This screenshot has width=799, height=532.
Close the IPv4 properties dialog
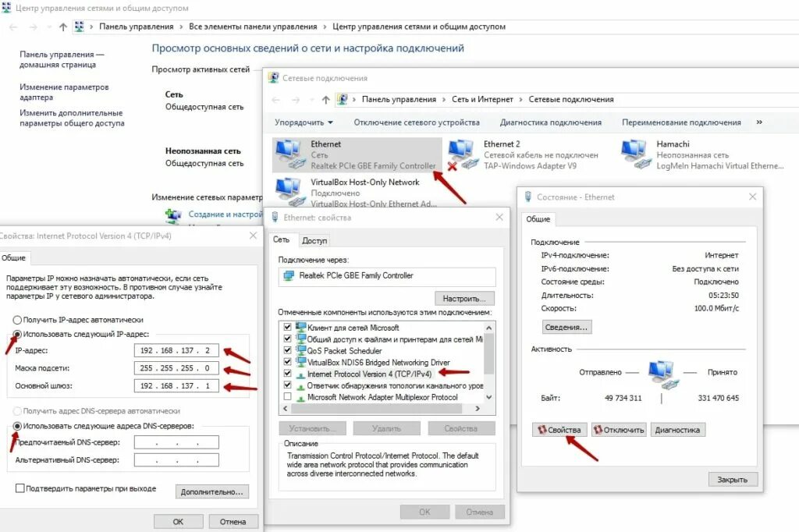[x=253, y=236]
